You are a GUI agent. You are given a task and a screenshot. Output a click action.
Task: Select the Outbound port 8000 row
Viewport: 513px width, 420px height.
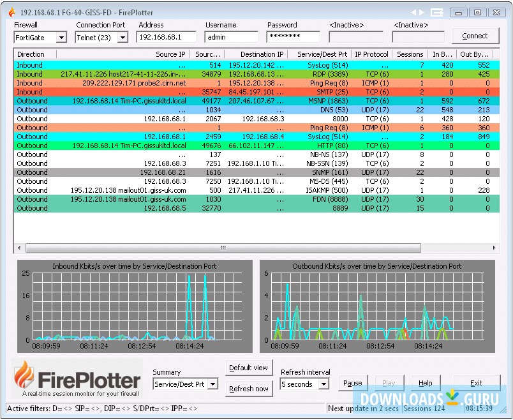(x=257, y=119)
